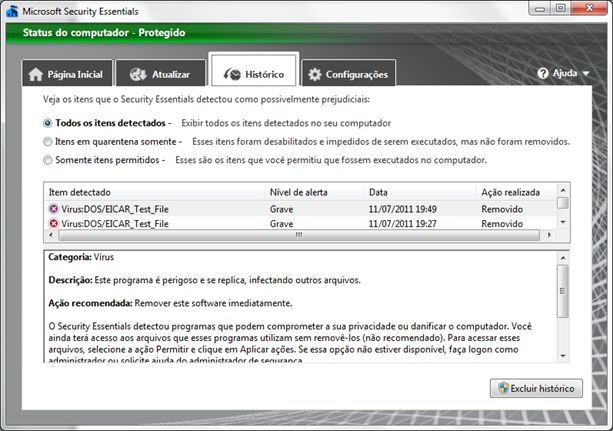This screenshot has height=431, width=613.
Task: Click Status do computador - Protegido banner
Action: pos(104,32)
